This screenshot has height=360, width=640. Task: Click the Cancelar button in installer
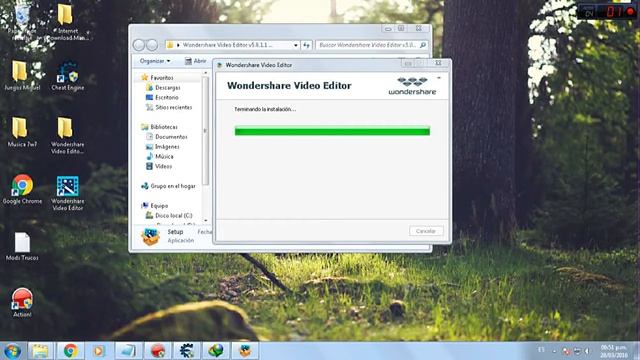[x=426, y=231]
